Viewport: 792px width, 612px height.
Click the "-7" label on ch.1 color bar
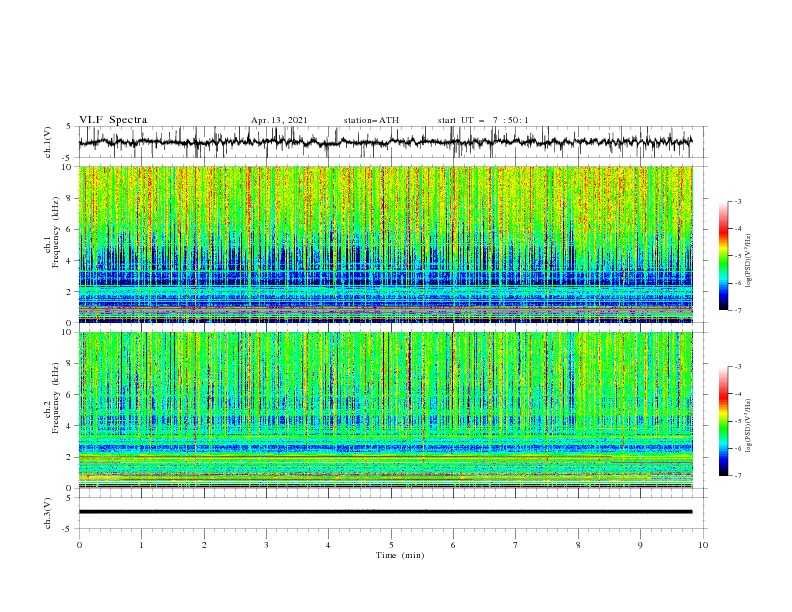click(x=738, y=311)
